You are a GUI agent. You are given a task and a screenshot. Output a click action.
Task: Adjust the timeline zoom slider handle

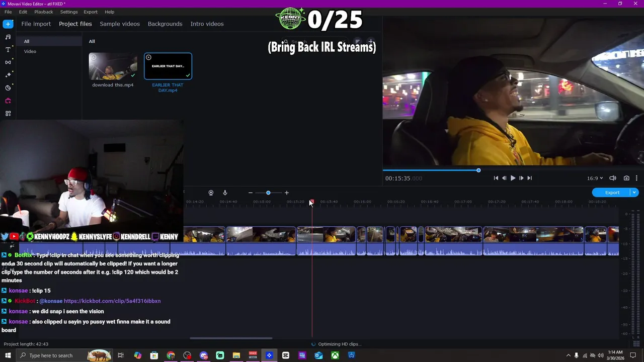(268, 193)
